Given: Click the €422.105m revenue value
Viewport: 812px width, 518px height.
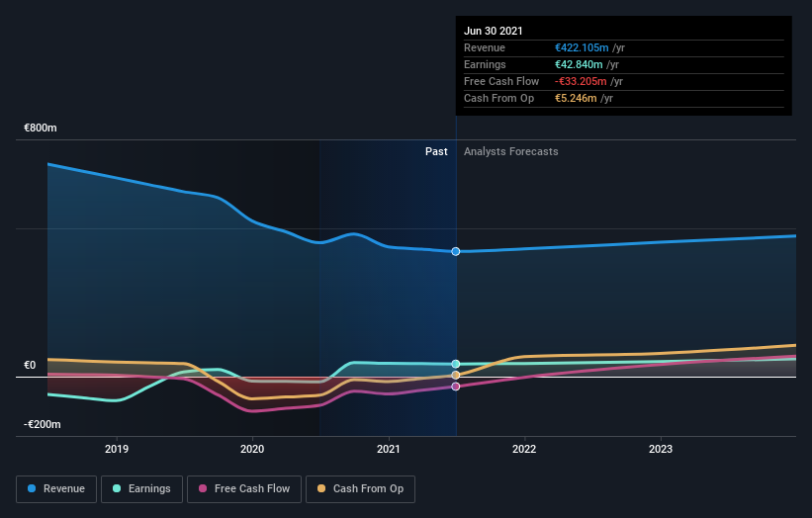Looking at the screenshot, I should coord(582,47).
